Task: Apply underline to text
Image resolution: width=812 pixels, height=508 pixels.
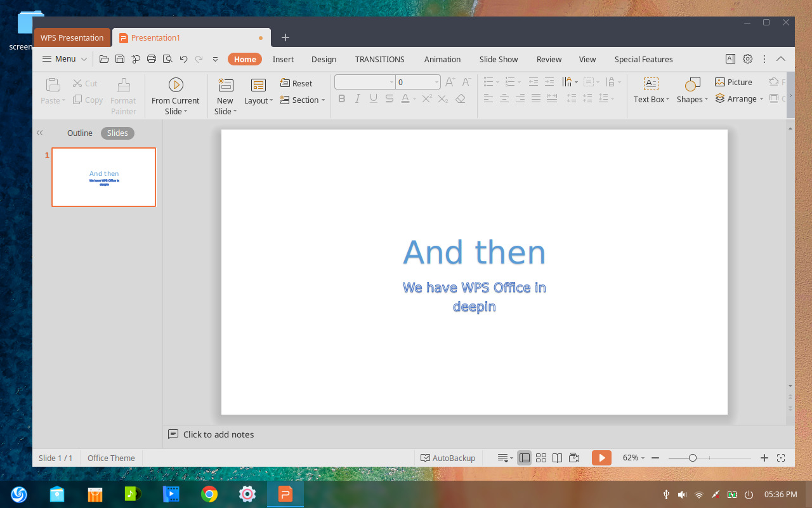Action: [373, 98]
